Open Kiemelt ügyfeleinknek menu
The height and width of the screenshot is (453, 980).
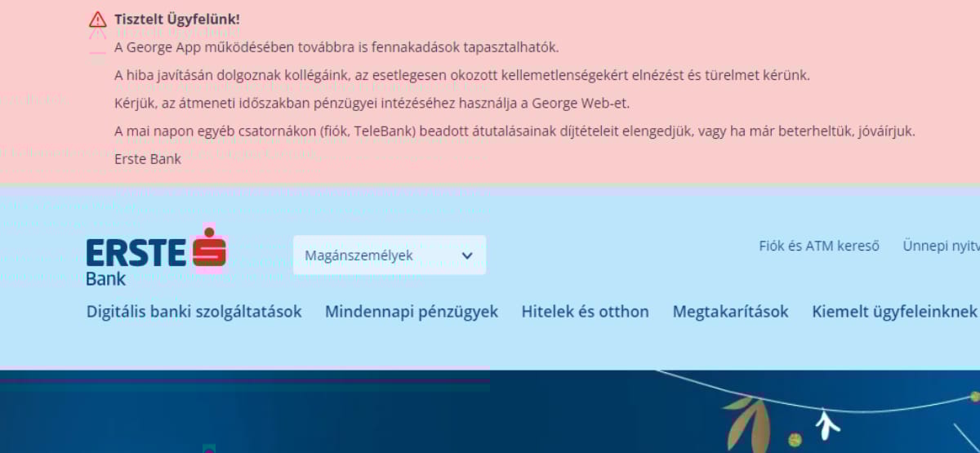coord(895,311)
